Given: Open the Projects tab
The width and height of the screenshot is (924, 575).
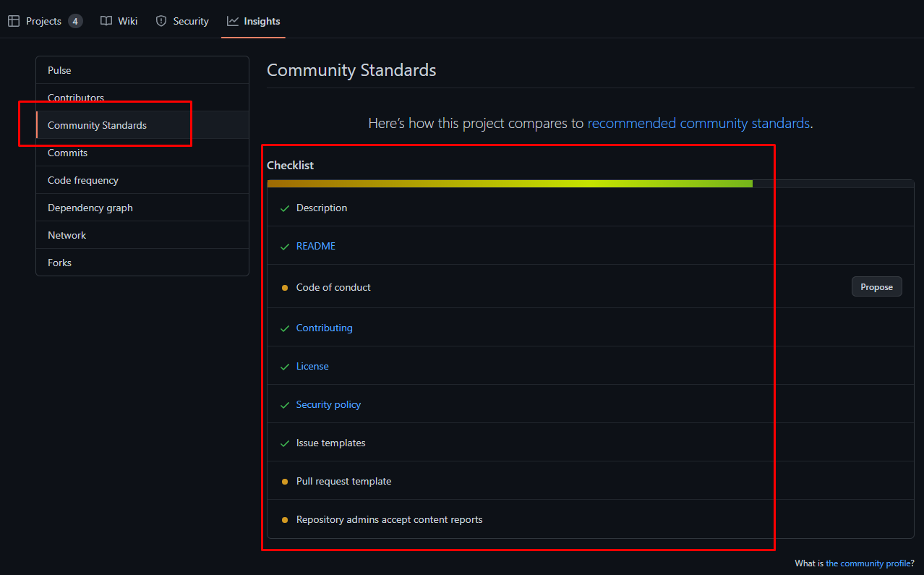Looking at the screenshot, I should pos(43,21).
